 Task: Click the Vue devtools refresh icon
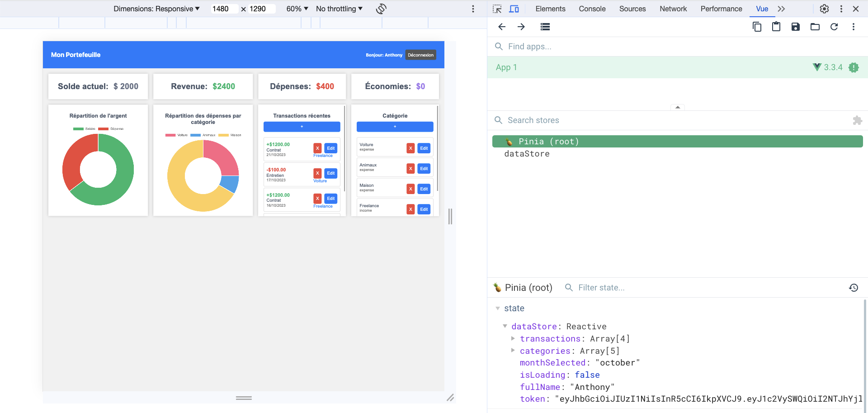tap(834, 27)
